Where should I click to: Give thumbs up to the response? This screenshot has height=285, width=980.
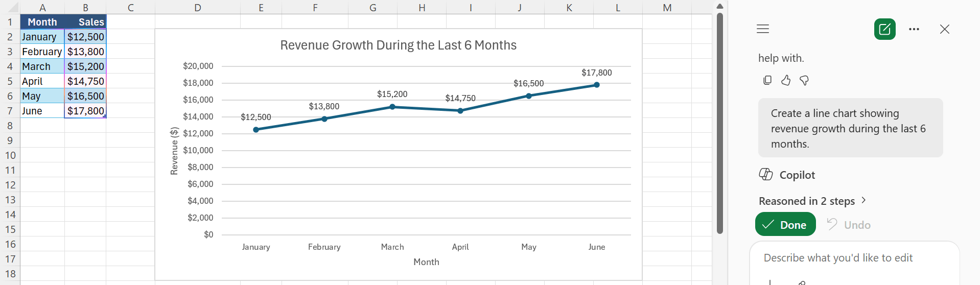(786, 80)
